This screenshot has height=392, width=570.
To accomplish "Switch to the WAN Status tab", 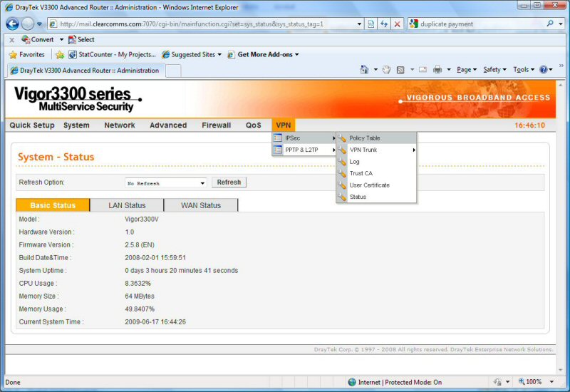I will point(201,205).
